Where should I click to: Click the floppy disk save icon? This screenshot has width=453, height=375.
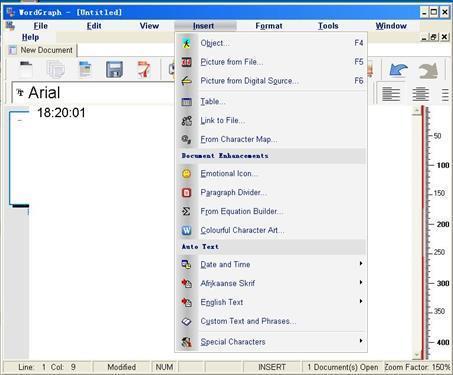(x=114, y=69)
